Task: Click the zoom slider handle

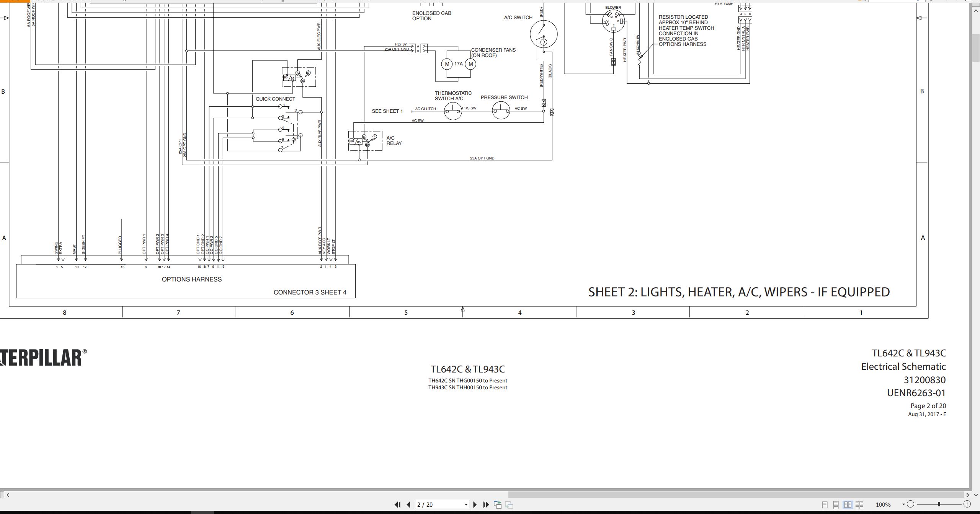Action: pos(939,504)
